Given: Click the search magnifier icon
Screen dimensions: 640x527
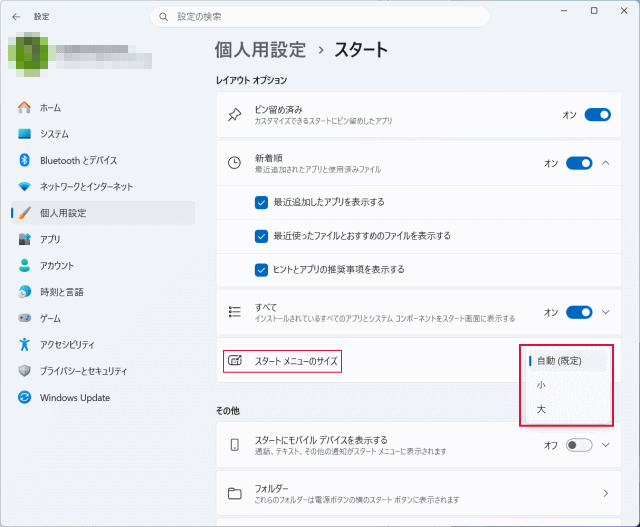Looking at the screenshot, I should pyautogui.click(x=163, y=17).
